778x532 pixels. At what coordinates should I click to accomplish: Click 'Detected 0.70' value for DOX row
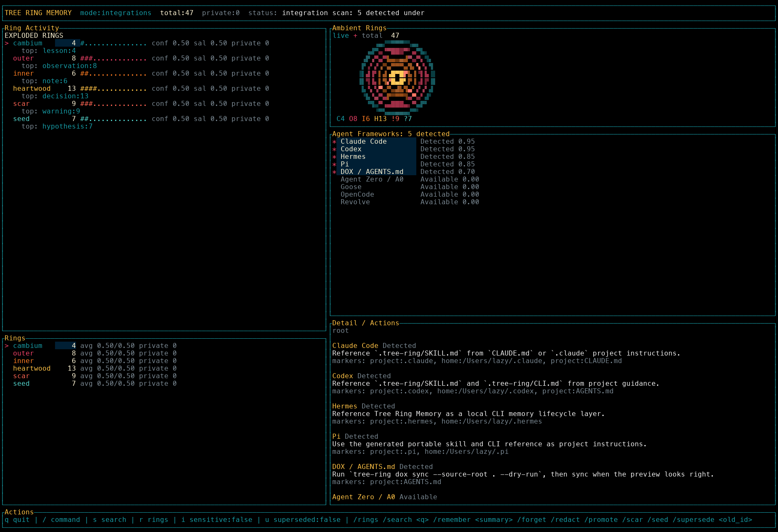click(x=448, y=172)
